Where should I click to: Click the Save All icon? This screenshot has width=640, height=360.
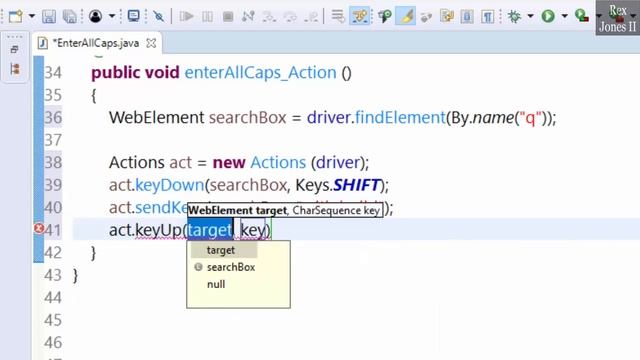pyautogui.click(x=70, y=16)
